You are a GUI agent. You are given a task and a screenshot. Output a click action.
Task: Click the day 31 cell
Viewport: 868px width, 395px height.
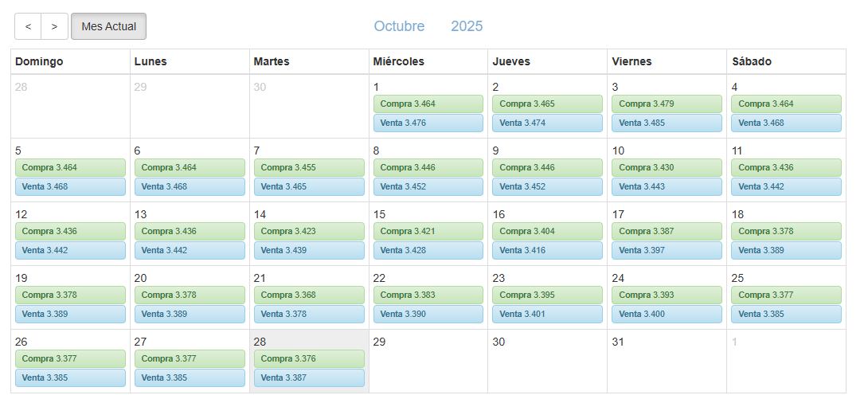click(x=667, y=366)
